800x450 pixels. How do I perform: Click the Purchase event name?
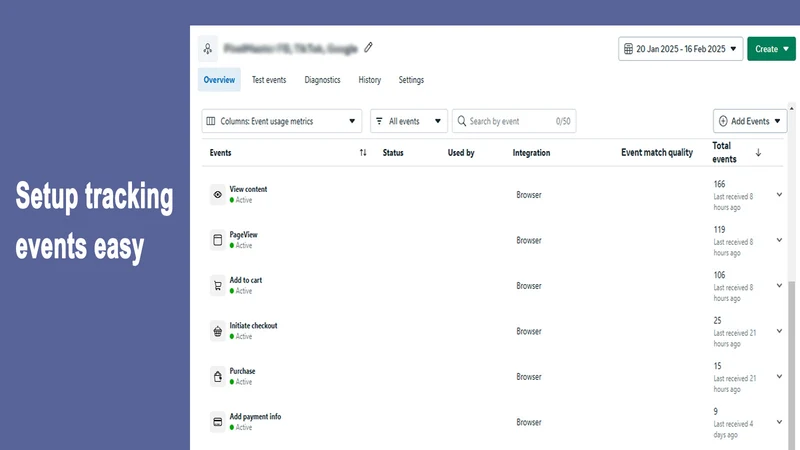(x=242, y=371)
